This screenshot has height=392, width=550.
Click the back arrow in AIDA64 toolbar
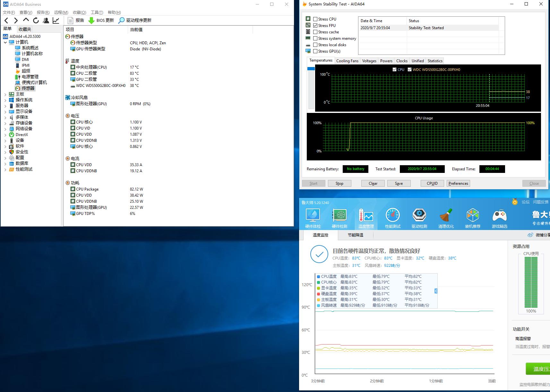pyautogui.click(x=6, y=21)
